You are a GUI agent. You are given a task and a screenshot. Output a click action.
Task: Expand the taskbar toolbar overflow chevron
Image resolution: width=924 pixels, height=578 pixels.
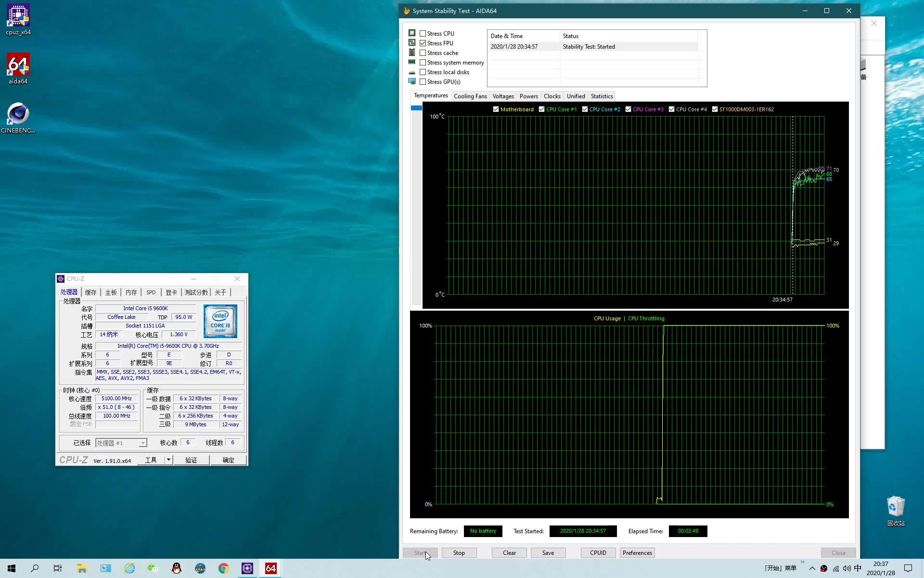tap(802, 562)
